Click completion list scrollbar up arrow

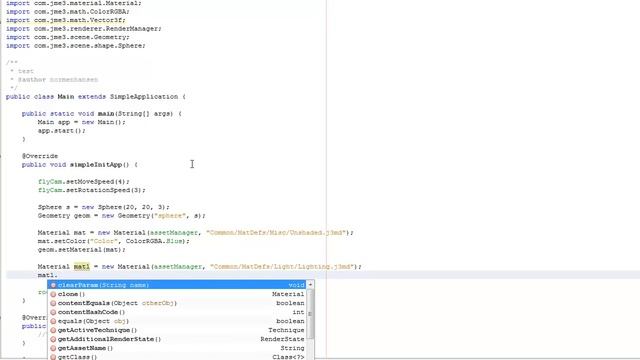310,284
